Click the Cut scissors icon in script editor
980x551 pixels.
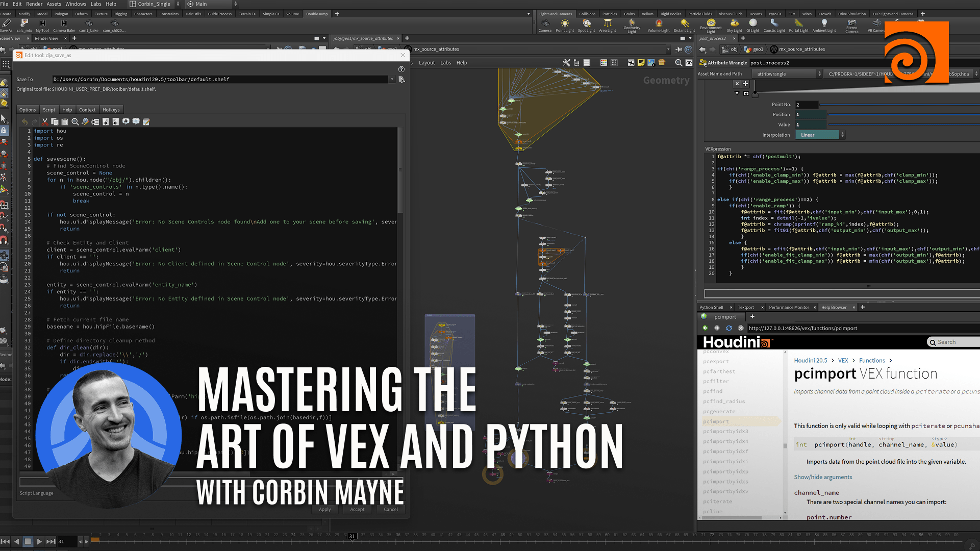(45, 121)
